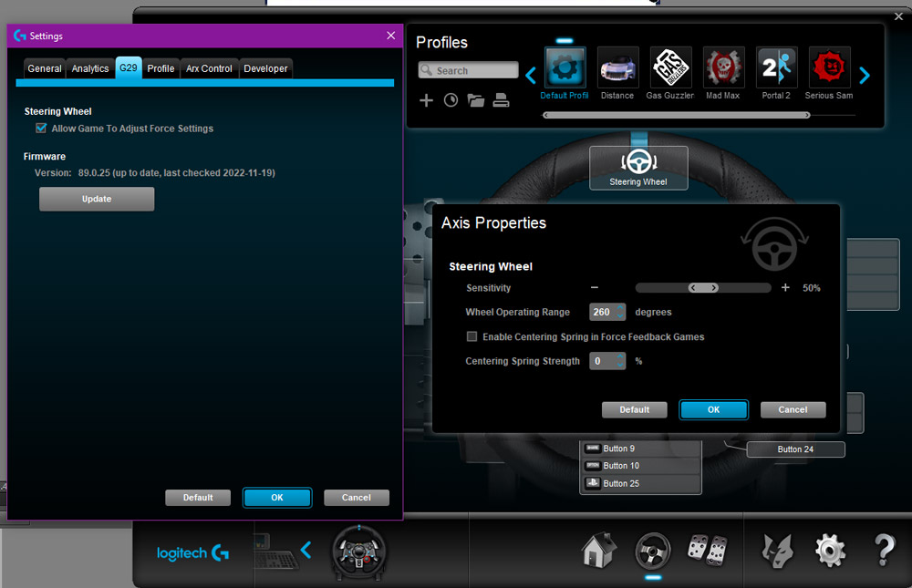This screenshot has height=588, width=912.
Task: Click the scan for new games clock icon
Action: click(451, 100)
